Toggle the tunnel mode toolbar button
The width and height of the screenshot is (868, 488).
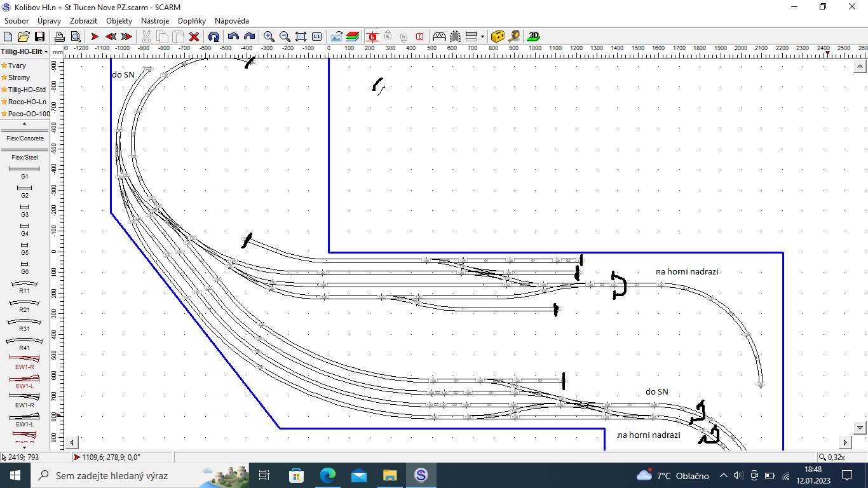[455, 37]
